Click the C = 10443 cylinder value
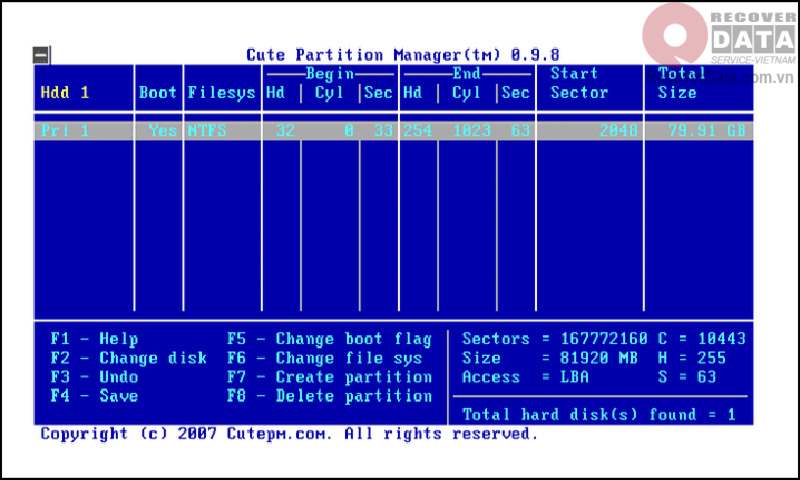Viewport: 800px width, 480px height. (x=702, y=339)
